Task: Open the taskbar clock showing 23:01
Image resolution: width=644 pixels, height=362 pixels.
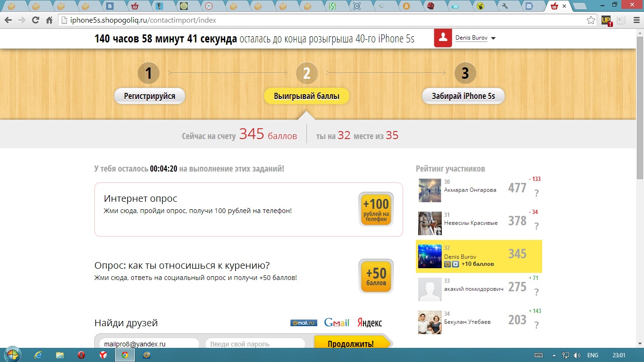Action: tap(619, 355)
